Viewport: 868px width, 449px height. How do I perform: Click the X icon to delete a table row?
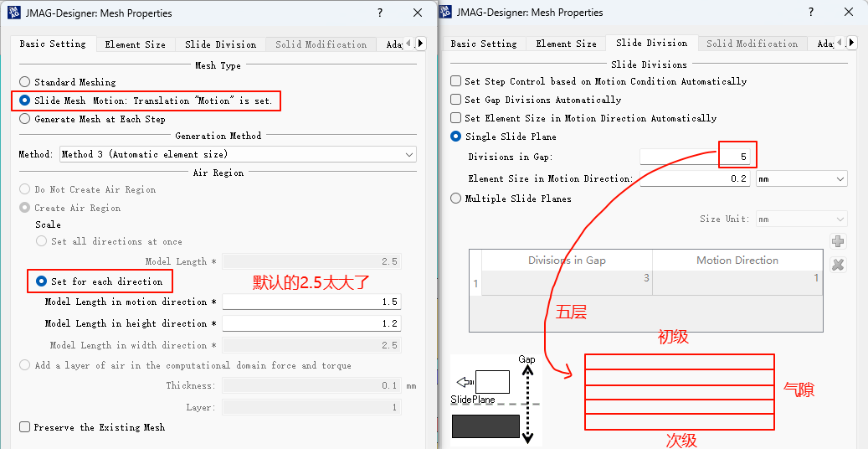(838, 265)
